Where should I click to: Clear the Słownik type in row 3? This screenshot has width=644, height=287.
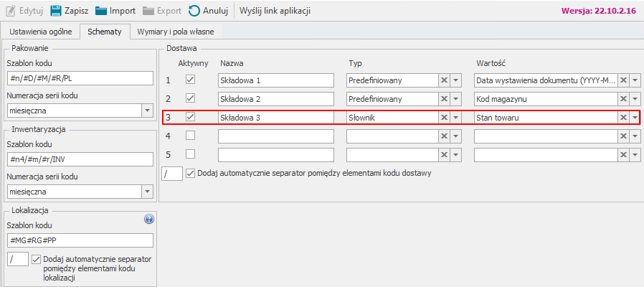[x=444, y=117]
